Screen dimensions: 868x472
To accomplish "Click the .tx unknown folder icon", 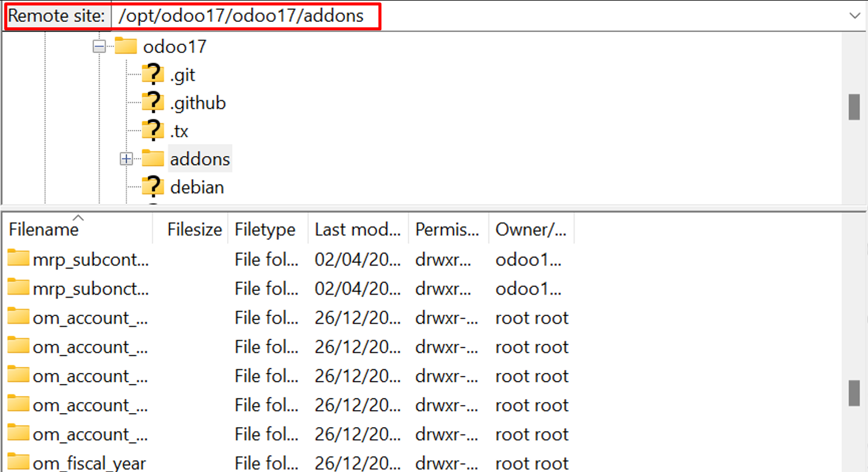I will coord(153,131).
